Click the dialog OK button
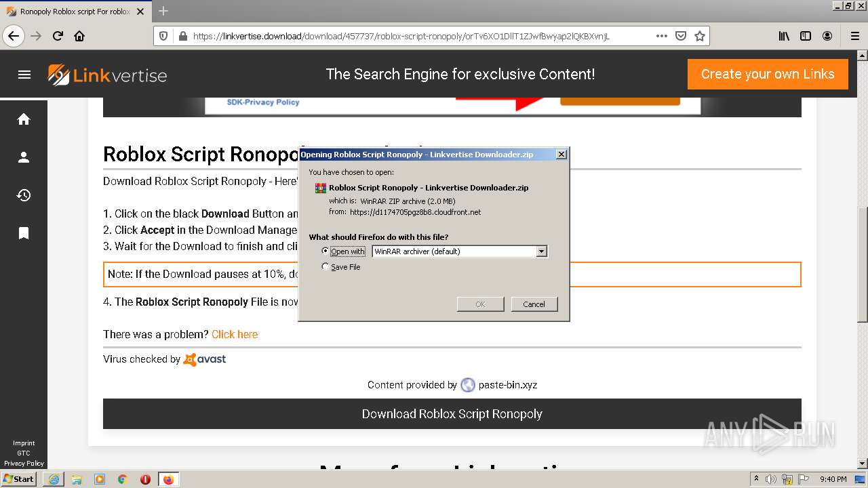The image size is (868, 488). coord(480,304)
